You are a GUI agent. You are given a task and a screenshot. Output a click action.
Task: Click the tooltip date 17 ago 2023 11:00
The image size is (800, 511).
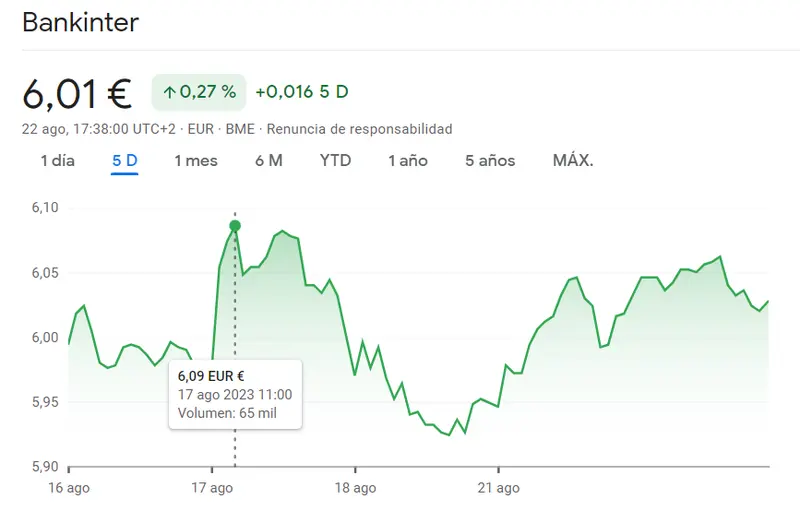point(235,395)
